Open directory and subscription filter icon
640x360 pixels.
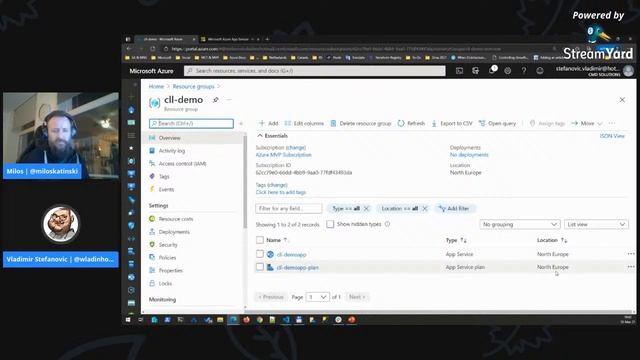coord(476,71)
